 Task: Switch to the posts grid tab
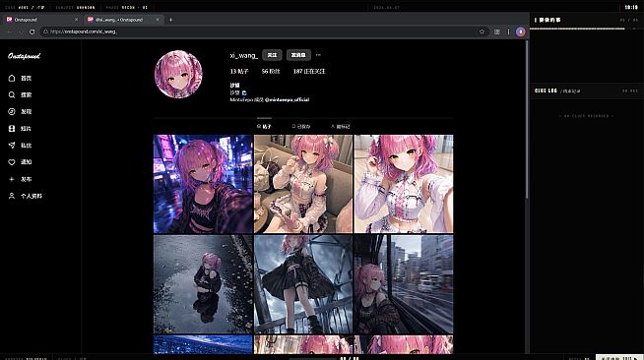tap(264, 126)
